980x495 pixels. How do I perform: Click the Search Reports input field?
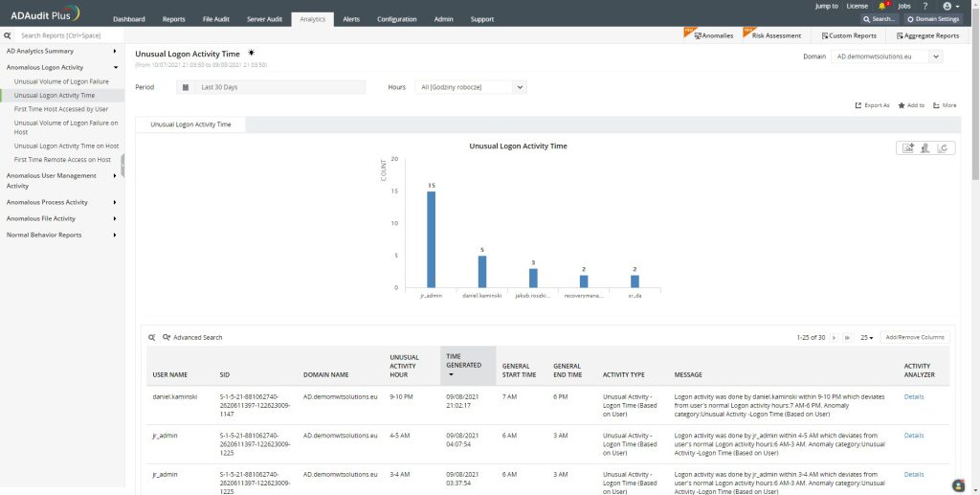point(67,35)
